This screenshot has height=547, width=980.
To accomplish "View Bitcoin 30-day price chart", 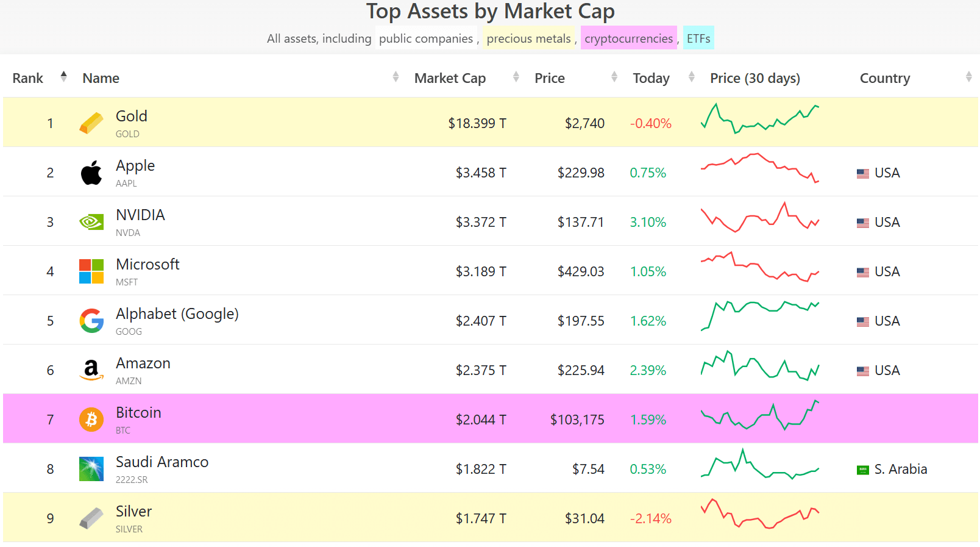I will pyautogui.click(x=760, y=415).
